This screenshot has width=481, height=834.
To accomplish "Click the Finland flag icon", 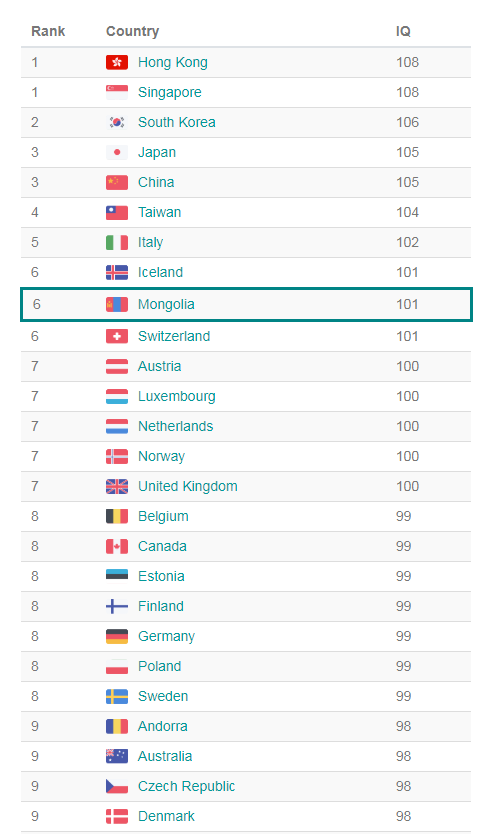I will pyautogui.click(x=117, y=606).
